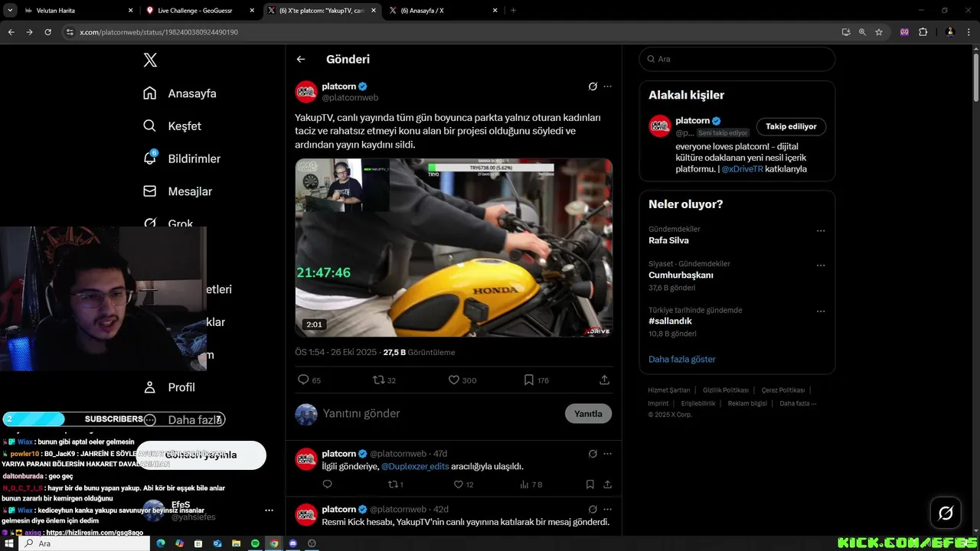980x551 pixels.
Task: Open Spotify from the taskbar
Action: pyautogui.click(x=255, y=543)
